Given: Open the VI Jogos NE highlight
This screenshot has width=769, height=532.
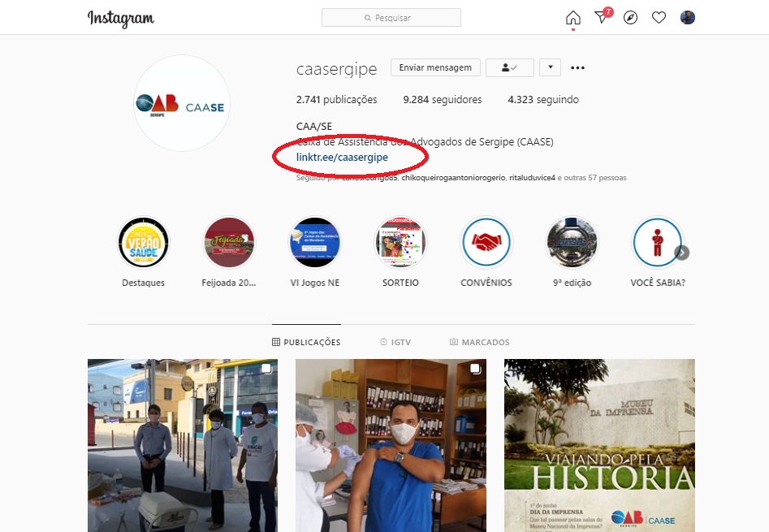Looking at the screenshot, I should (x=315, y=243).
